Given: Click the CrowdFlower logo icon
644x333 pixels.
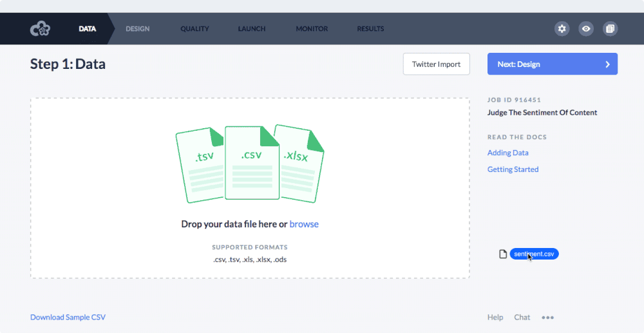Looking at the screenshot, I should (x=40, y=29).
